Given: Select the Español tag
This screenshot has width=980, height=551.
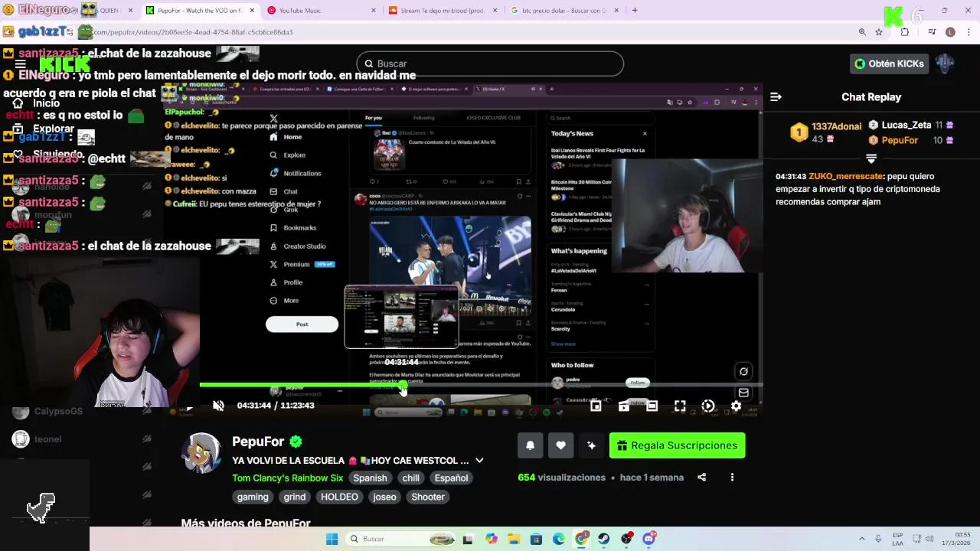Looking at the screenshot, I should 451,478.
